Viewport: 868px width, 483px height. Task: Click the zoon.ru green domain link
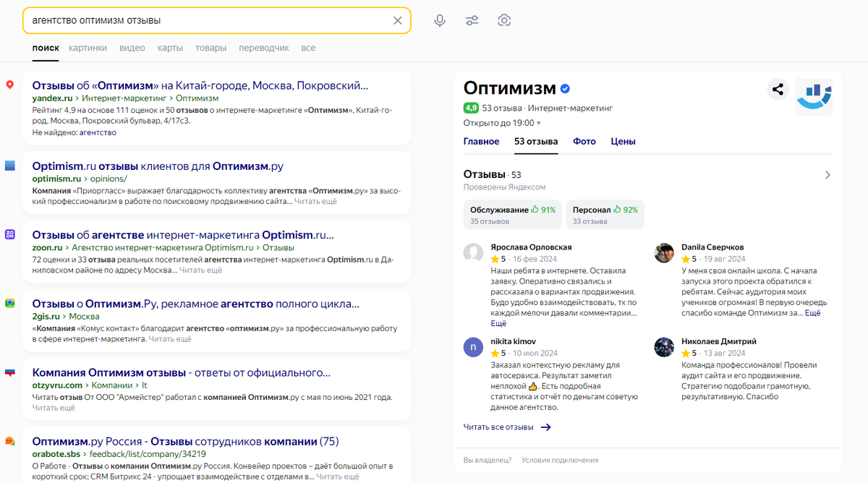coord(47,247)
